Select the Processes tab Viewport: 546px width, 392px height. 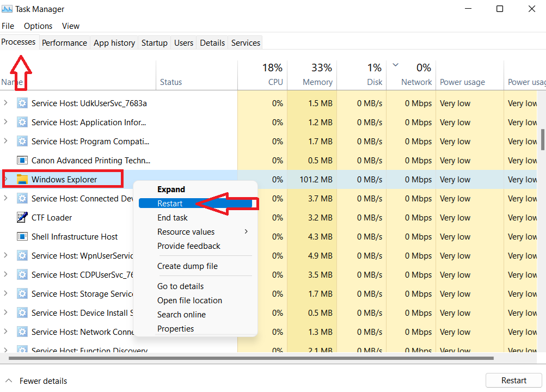click(19, 42)
